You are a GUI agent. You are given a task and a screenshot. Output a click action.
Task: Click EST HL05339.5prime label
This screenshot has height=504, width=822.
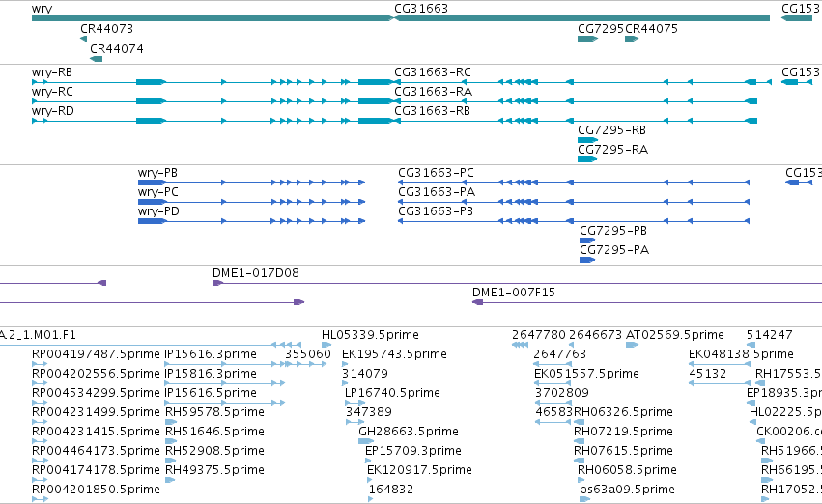(x=370, y=335)
